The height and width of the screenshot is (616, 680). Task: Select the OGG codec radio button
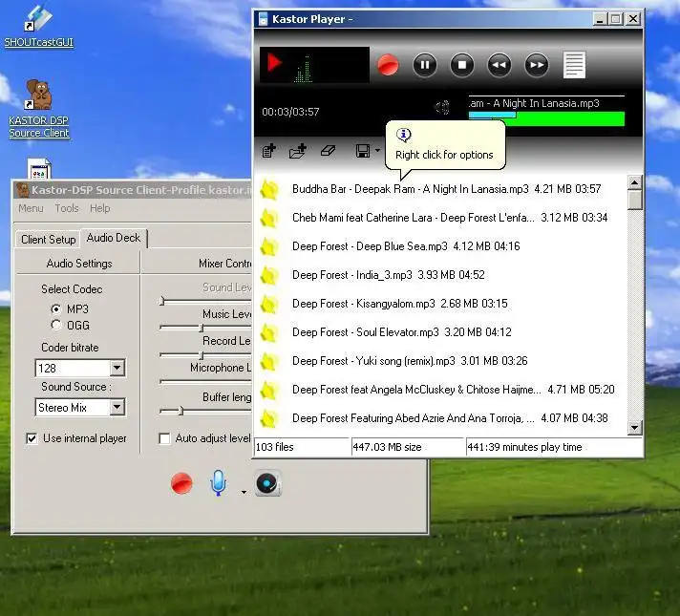(56, 326)
